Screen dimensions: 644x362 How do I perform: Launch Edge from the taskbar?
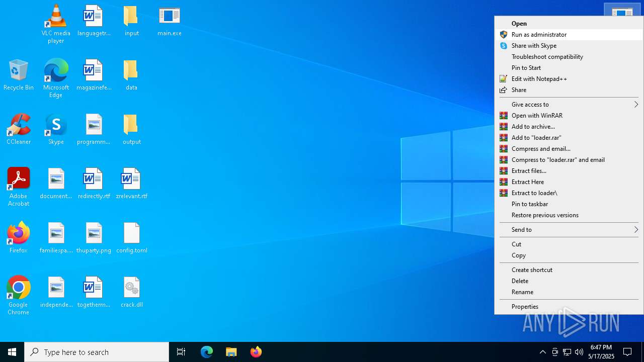[x=207, y=352]
